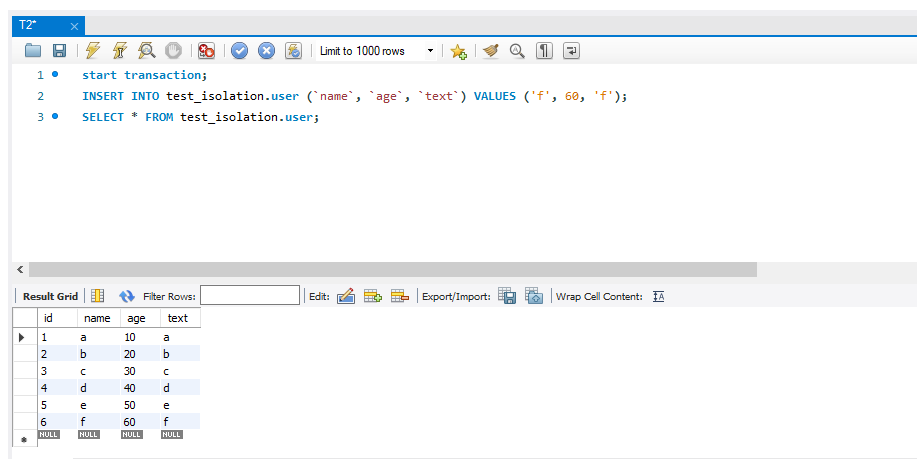Image resolution: width=921 pixels, height=459 pixels.
Task: Select age cell with value 60
Action: (x=140, y=421)
